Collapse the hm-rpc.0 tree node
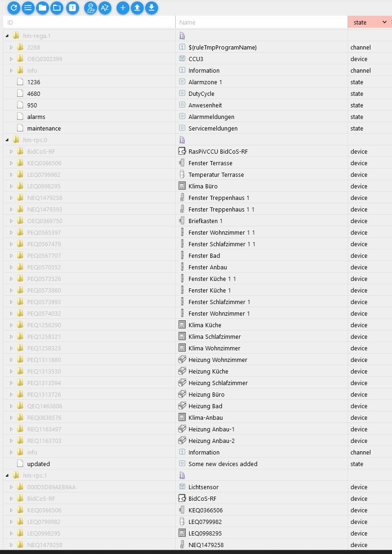The height and width of the screenshot is (554, 392). click(x=7, y=140)
